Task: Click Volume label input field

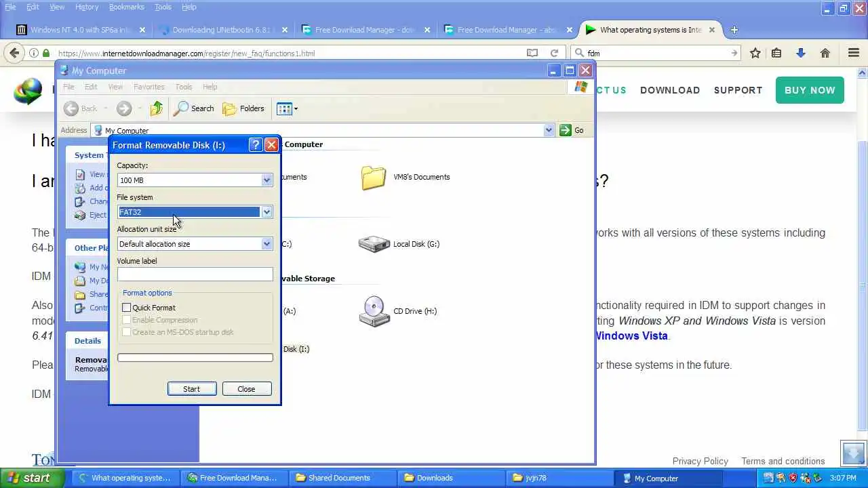Action: click(x=195, y=274)
